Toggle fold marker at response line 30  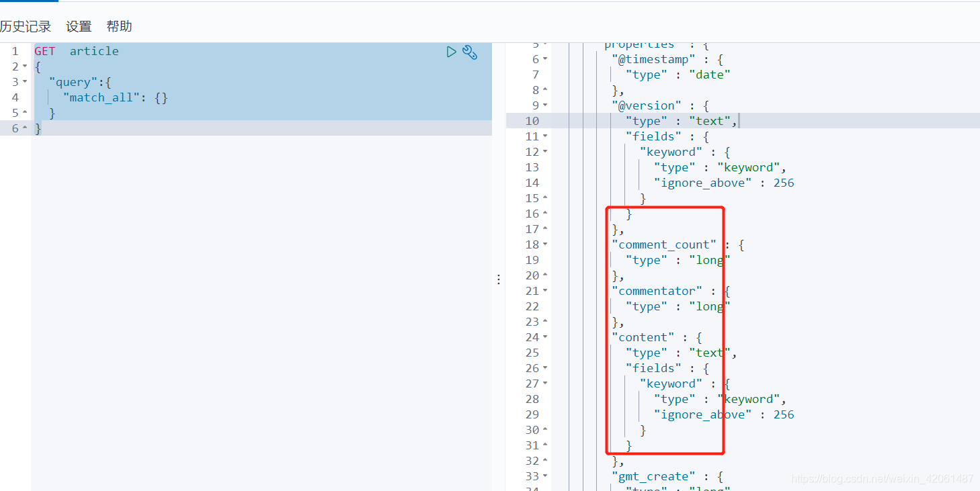[545, 430]
